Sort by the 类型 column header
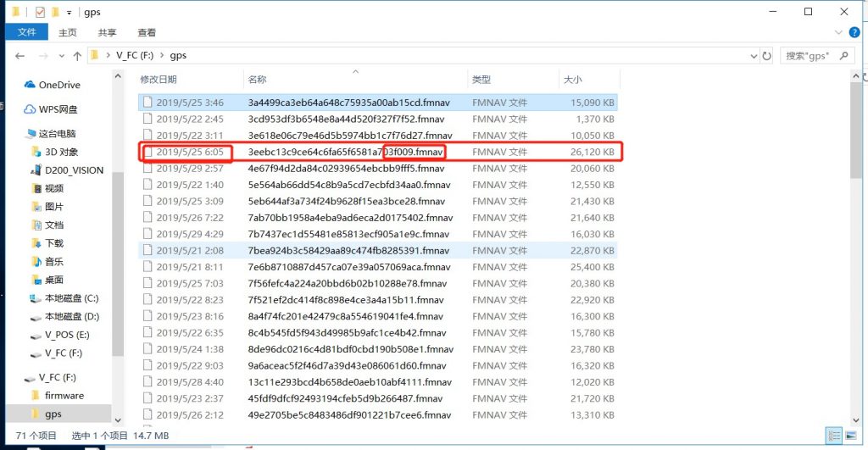This screenshot has height=450, width=868. coord(481,80)
